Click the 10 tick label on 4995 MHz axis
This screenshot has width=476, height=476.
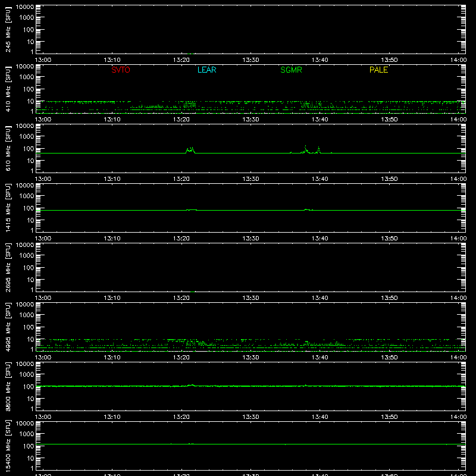click(30, 339)
